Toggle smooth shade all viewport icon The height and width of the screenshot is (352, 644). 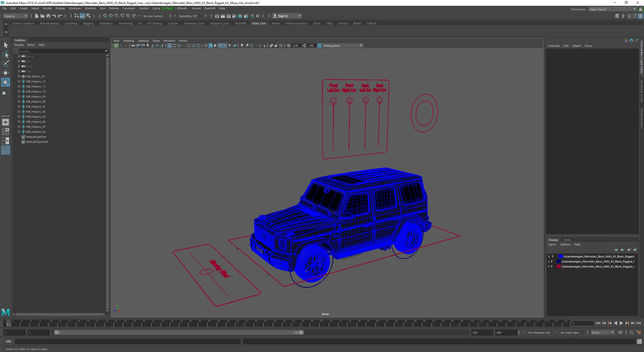pos(211,46)
